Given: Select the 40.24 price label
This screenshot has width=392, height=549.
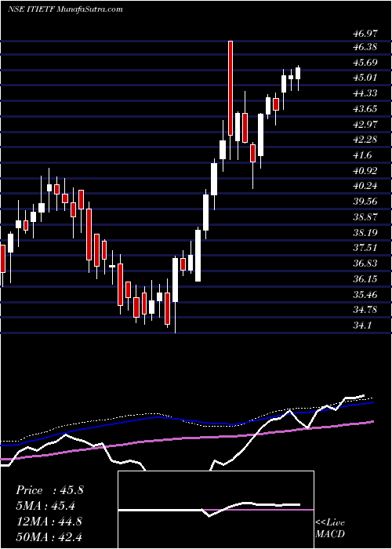Looking at the screenshot, I should (365, 186).
